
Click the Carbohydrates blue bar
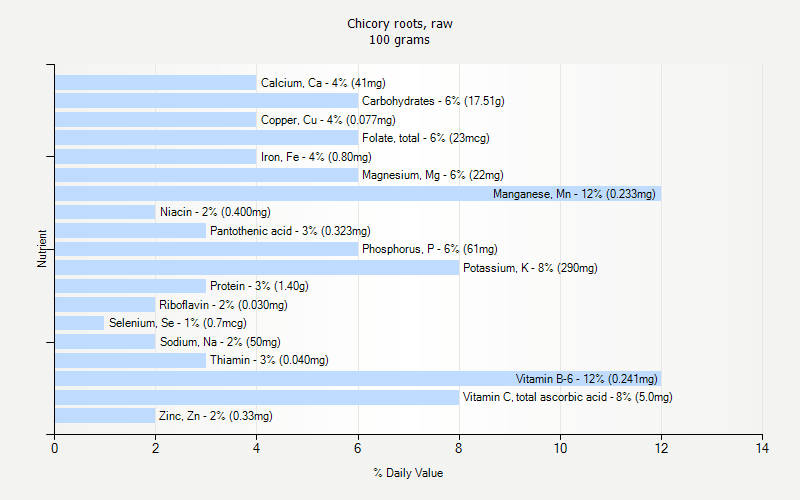pos(206,101)
